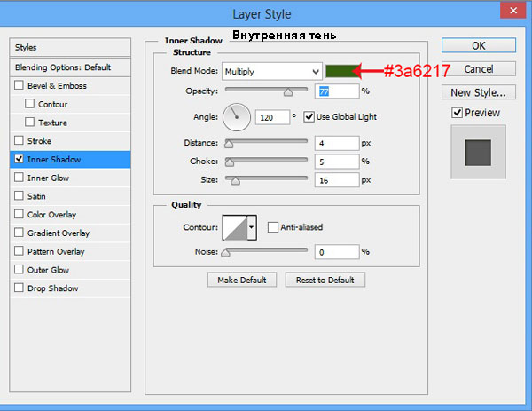Screen dimensions: 532x411
Task: Toggle Use Global Light checkbox
Action: [309, 117]
